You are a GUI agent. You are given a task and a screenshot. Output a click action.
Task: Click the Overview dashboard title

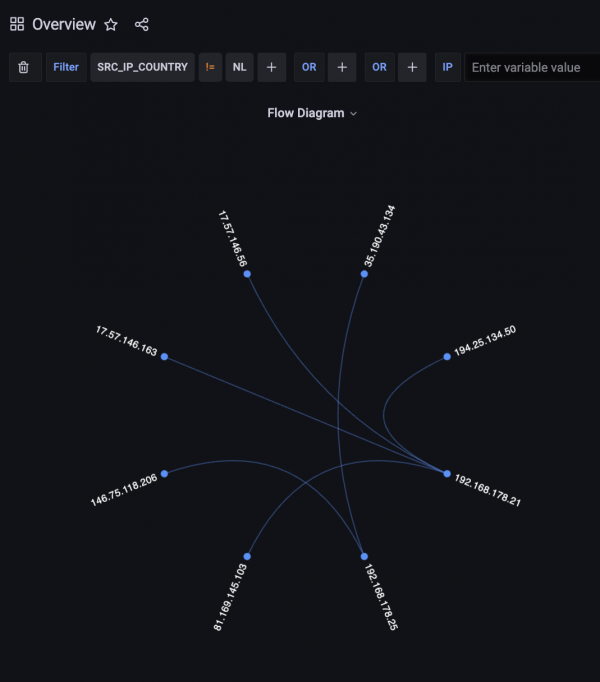point(64,24)
